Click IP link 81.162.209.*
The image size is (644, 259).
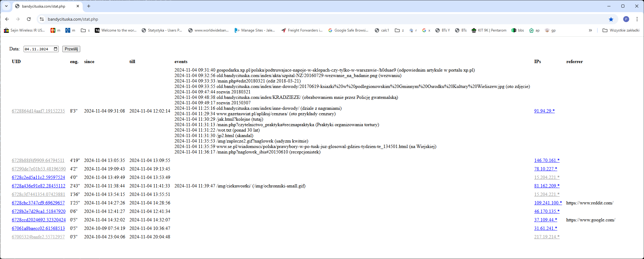[547, 186]
